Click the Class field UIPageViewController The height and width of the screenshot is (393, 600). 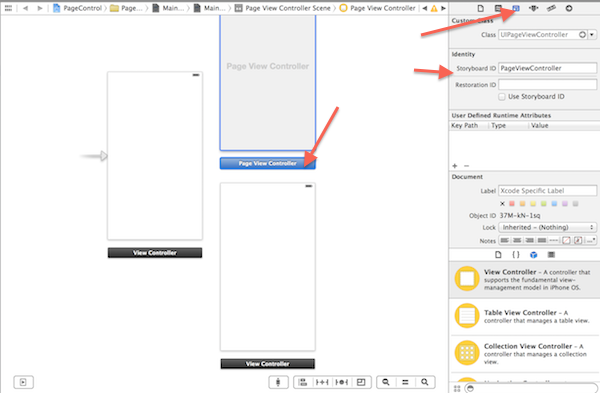(x=543, y=34)
